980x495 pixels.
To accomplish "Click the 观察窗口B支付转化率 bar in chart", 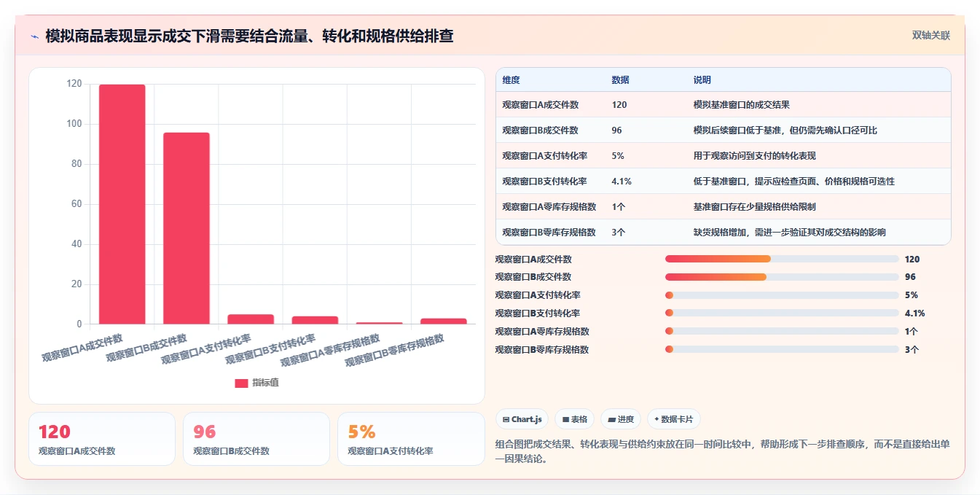I will point(315,320).
